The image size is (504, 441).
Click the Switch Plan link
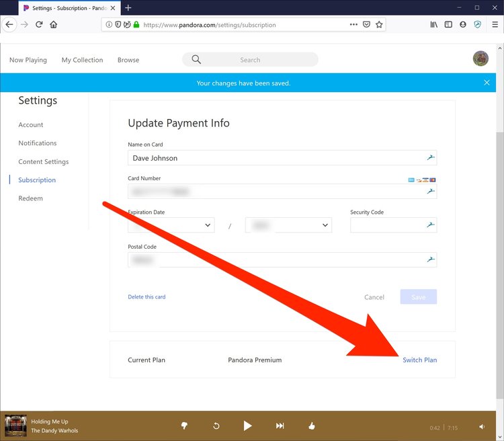click(420, 360)
